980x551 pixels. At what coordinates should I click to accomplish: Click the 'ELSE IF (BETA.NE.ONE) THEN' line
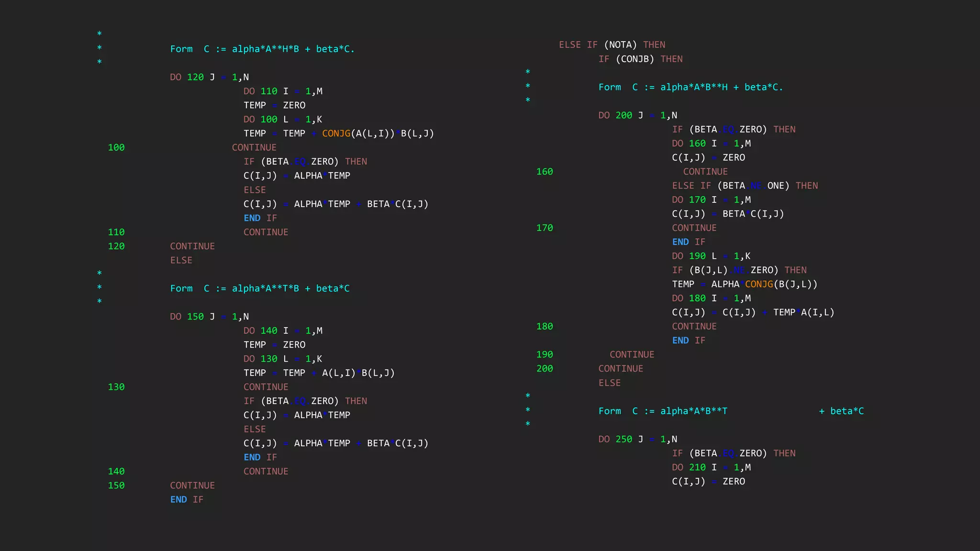click(x=745, y=186)
